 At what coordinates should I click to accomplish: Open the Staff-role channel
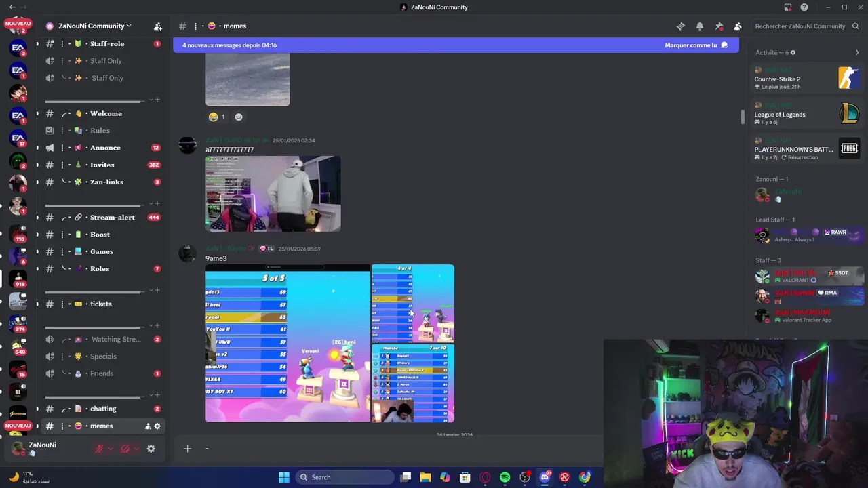tap(103, 44)
